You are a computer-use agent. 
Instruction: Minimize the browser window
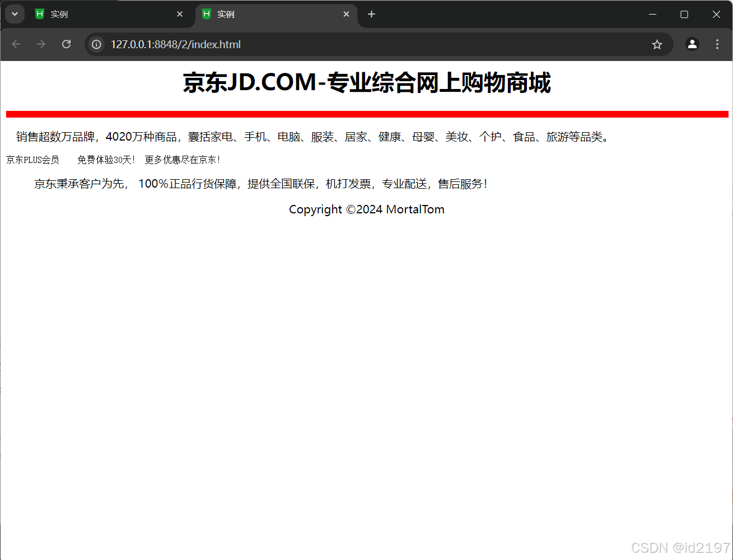click(652, 14)
